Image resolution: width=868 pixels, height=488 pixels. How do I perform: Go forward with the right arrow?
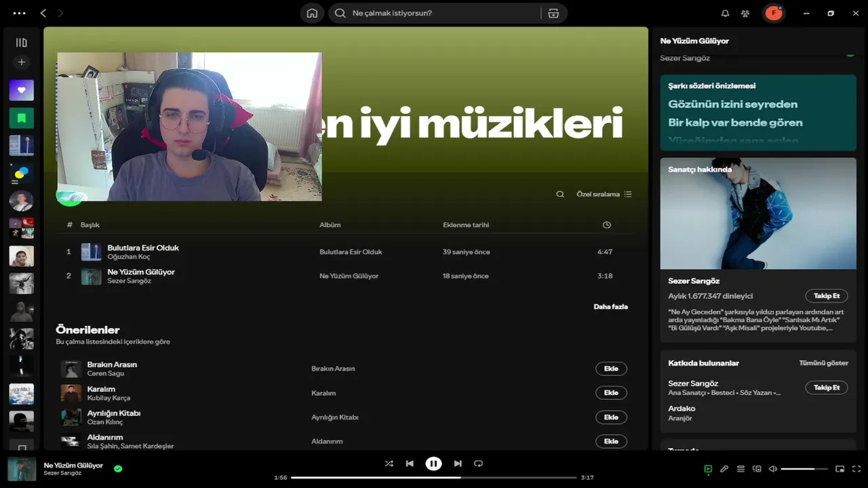pos(60,13)
